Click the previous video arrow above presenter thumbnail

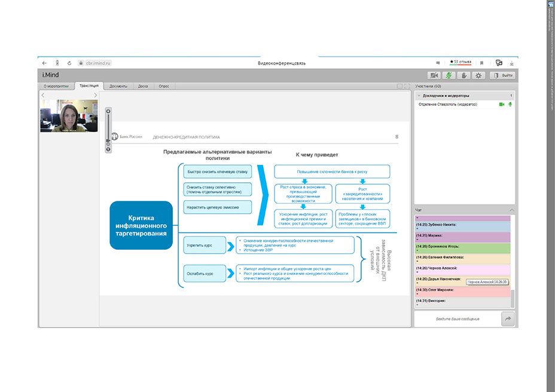pyautogui.click(x=43, y=95)
